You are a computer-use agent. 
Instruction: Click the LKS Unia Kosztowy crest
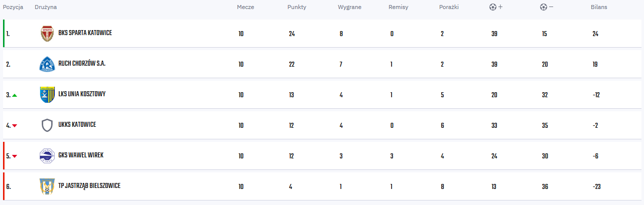point(47,95)
